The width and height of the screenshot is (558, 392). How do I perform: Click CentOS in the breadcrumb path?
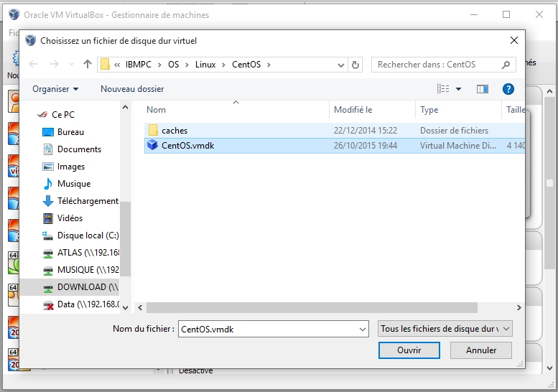click(246, 65)
